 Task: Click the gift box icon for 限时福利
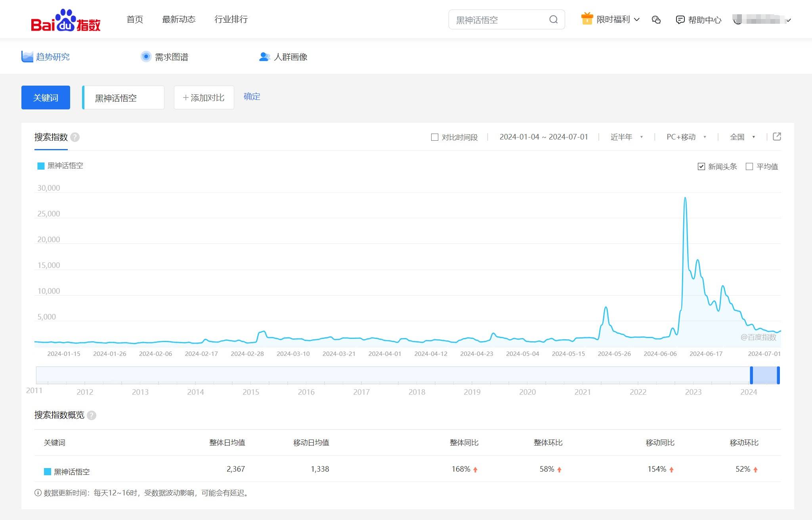tap(587, 19)
